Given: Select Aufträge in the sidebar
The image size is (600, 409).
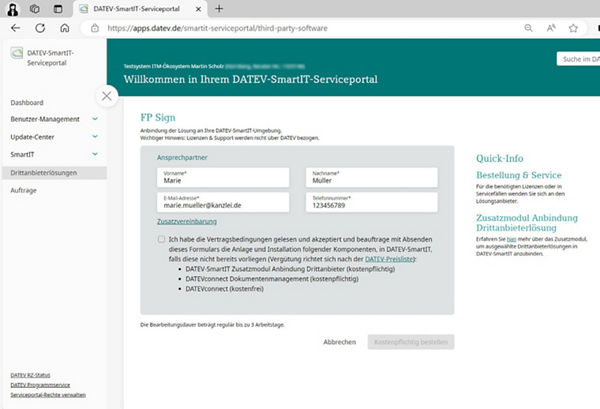Looking at the screenshot, I should tap(24, 189).
